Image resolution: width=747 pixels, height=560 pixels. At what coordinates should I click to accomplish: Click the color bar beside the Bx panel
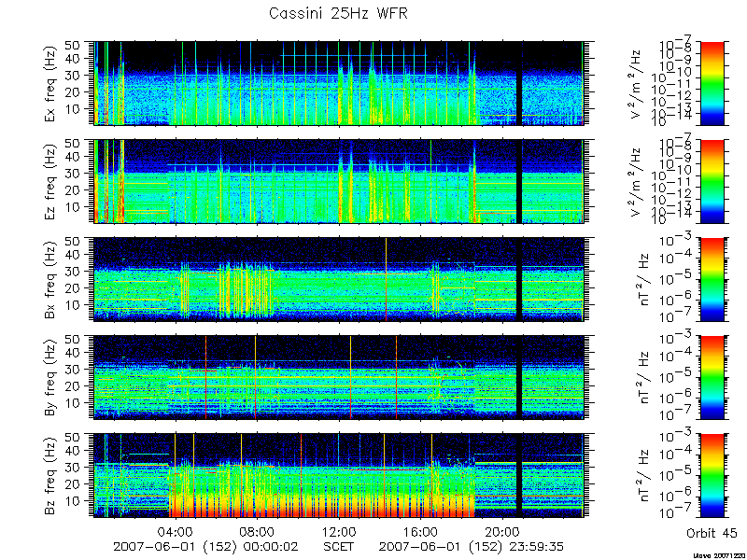tap(712, 279)
